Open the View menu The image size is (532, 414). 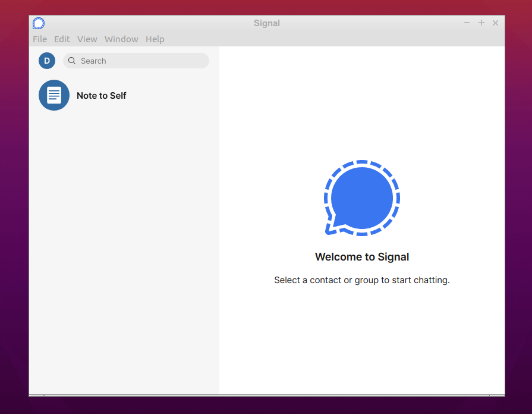(x=87, y=39)
